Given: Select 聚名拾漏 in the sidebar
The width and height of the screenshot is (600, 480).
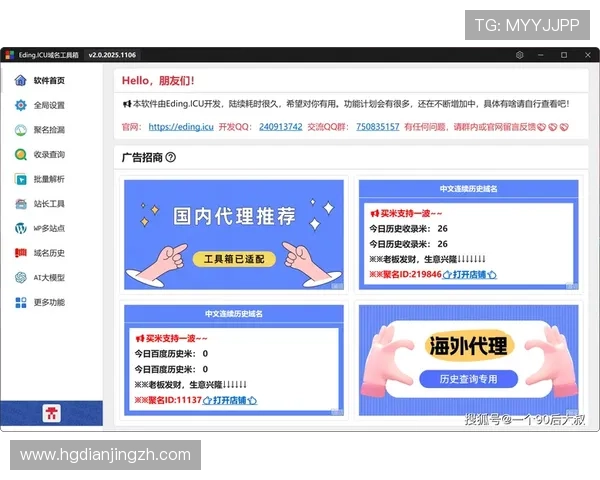Looking at the screenshot, I should click(x=49, y=130).
